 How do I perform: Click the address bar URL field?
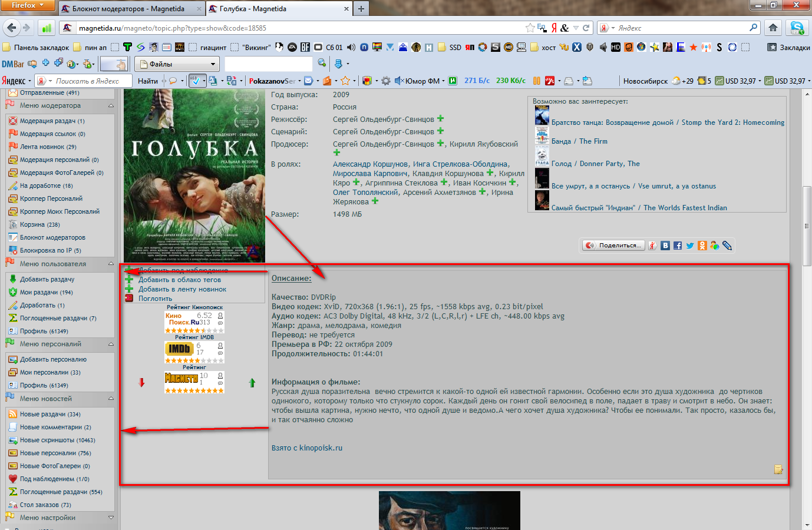(301, 28)
